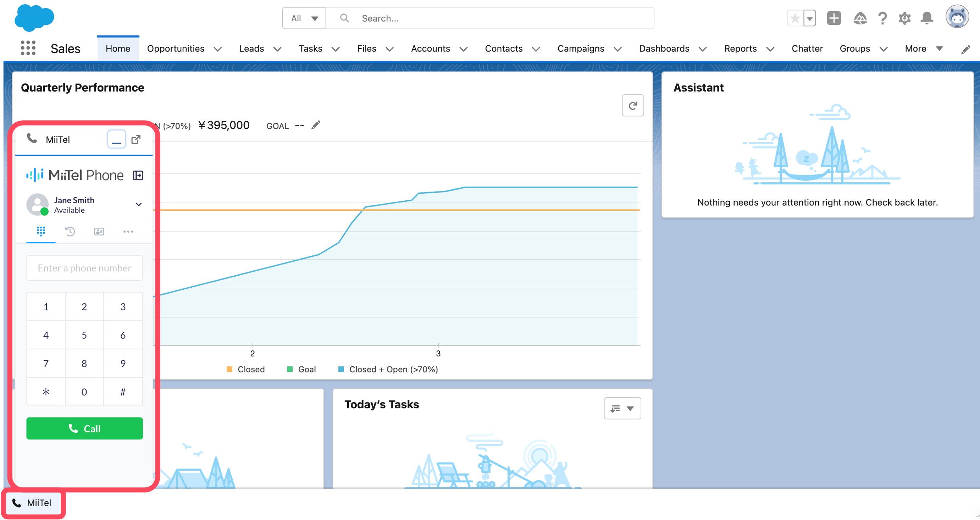Expand the Campaigns tab chevron

(x=618, y=49)
